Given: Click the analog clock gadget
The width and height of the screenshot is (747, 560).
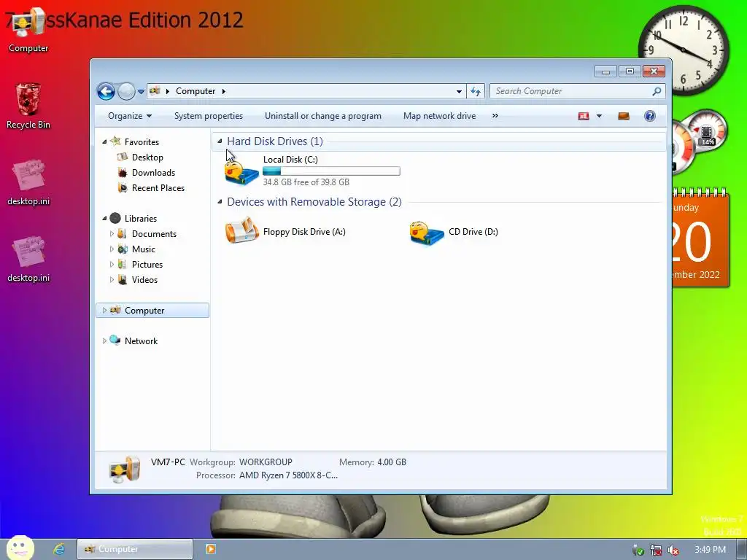Looking at the screenshot, I should (x=683, y=50).
